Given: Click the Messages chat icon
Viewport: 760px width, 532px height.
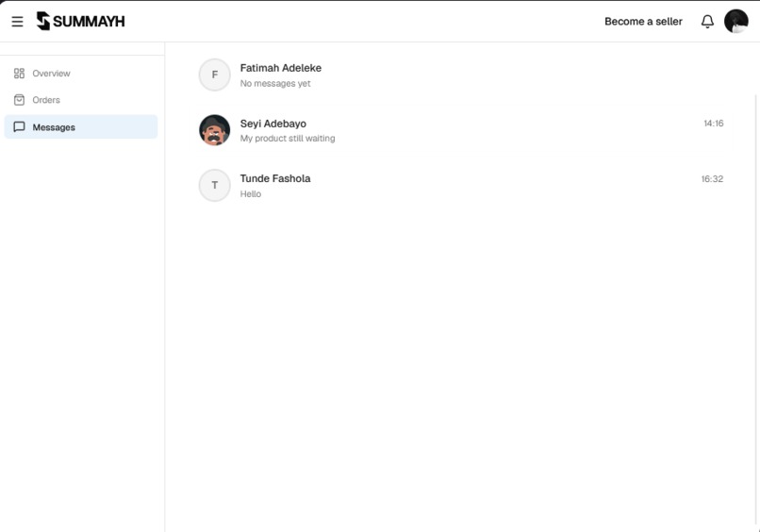Looking at the screenshot, I should pyautogui.click(x=19, y=127).
